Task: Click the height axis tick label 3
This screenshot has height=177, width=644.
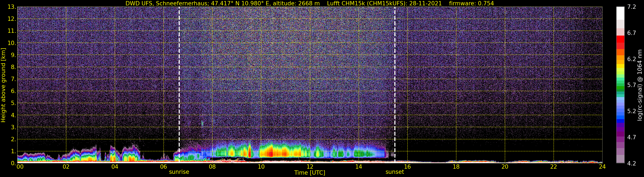Action: [13, 127]
